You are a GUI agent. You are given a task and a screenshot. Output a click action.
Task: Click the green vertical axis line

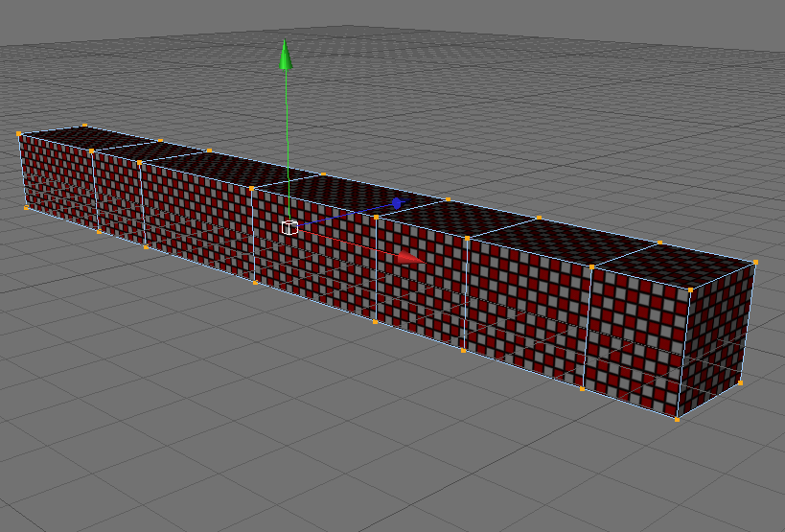pyautogui.click(x=288, y=145)
